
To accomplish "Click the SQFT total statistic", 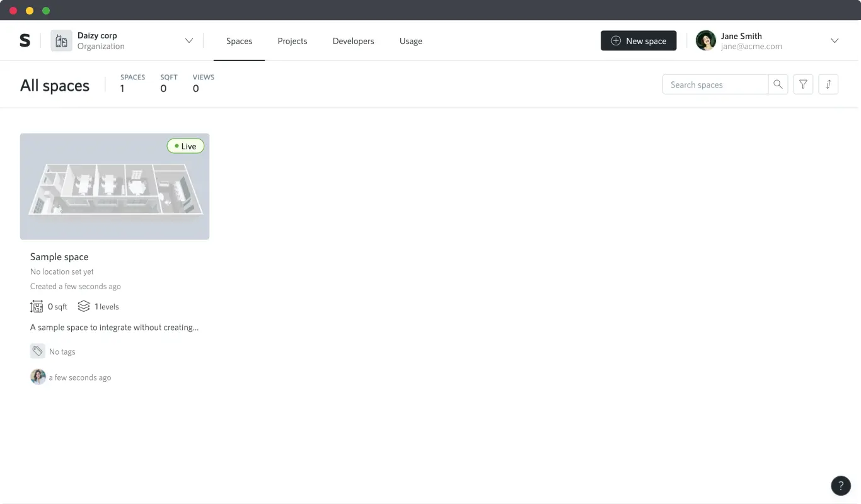I will 168,83.
